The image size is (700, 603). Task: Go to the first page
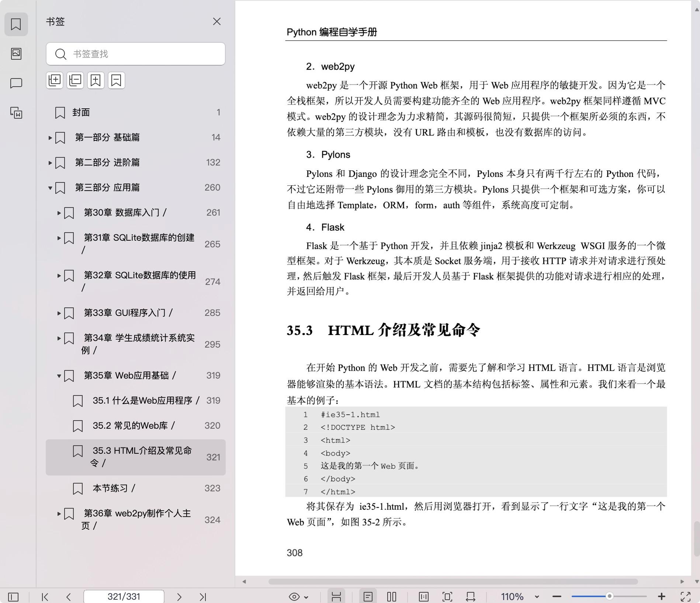[45, 596]
